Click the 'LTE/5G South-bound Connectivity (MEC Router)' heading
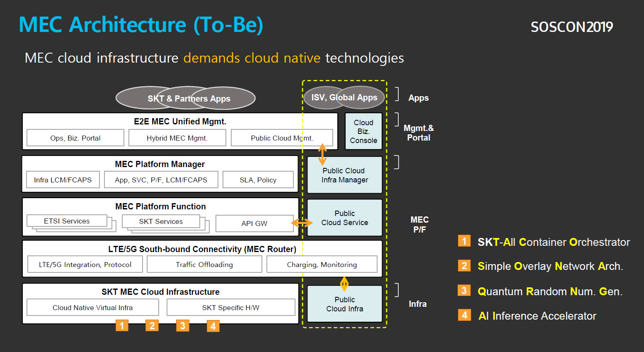The image size is (644, 352). 202,249
